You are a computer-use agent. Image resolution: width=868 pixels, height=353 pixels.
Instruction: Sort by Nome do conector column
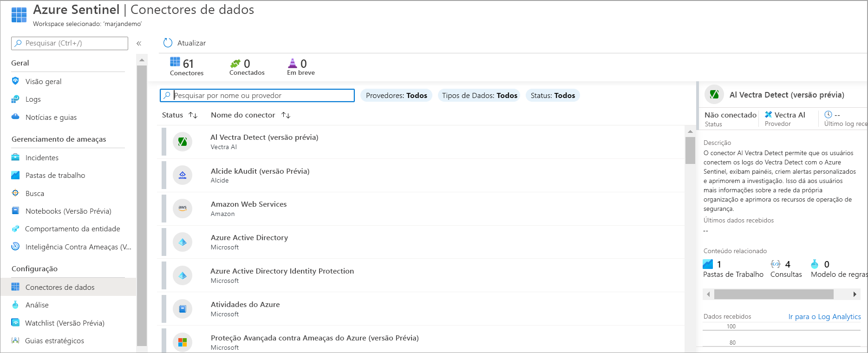[x=251, y=115]
